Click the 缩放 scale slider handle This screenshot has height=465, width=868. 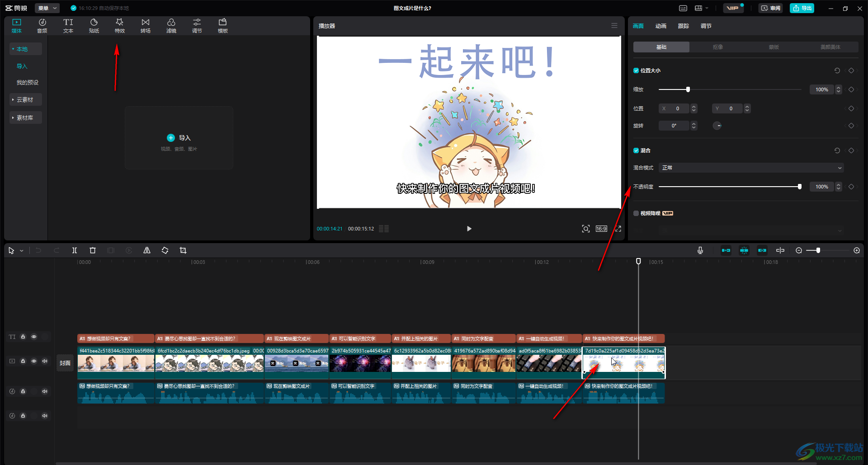(688, 89)
